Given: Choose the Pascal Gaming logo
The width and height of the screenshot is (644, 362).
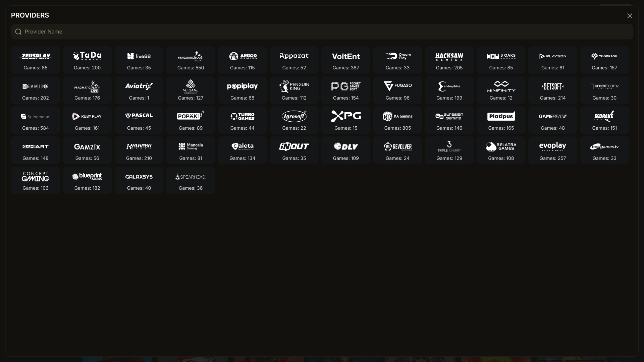Looking at the screenshot, I should point(139,116).
